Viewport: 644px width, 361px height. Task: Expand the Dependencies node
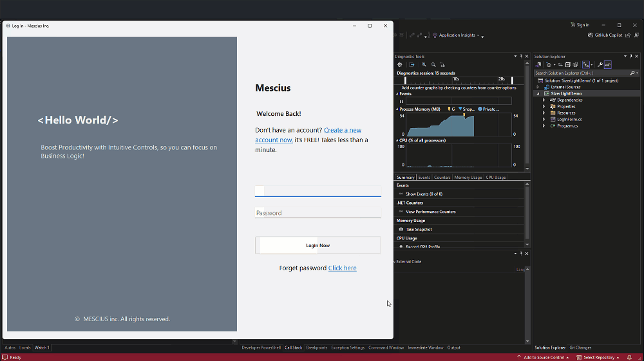click(x=544, y=100)
